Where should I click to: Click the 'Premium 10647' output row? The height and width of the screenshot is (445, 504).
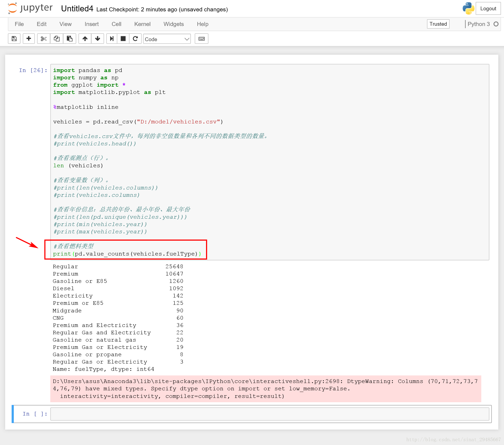[x=118, y=274]
